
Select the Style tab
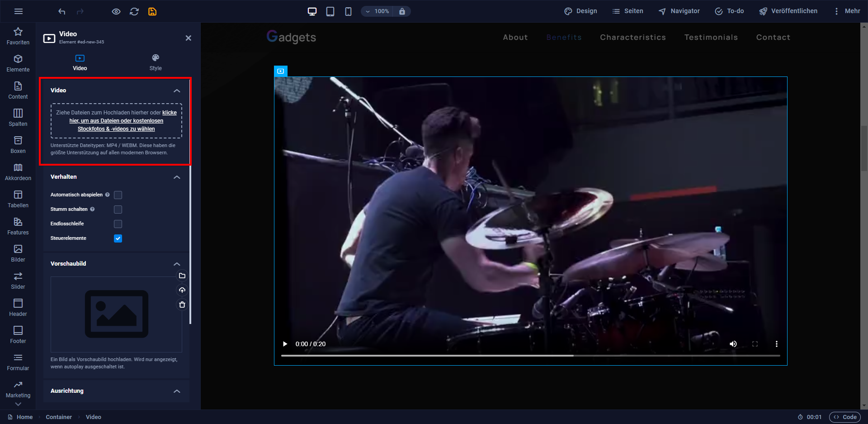156,62
